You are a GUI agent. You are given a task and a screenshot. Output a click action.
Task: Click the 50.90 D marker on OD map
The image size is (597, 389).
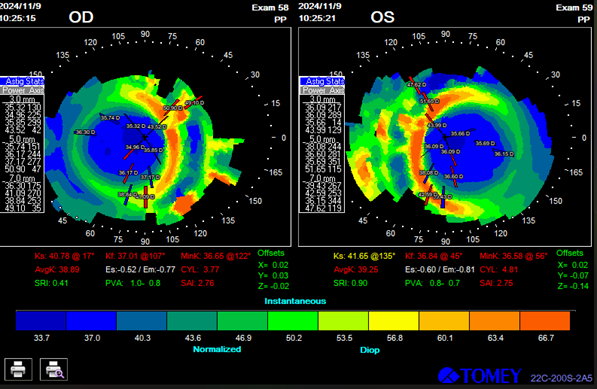click(173, 108)
